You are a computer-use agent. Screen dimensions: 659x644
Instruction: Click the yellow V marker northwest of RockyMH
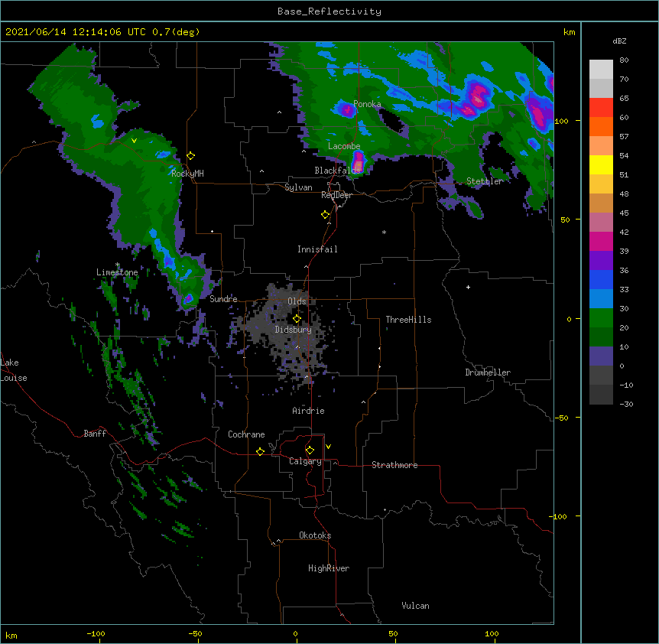[x=134, y=141]
